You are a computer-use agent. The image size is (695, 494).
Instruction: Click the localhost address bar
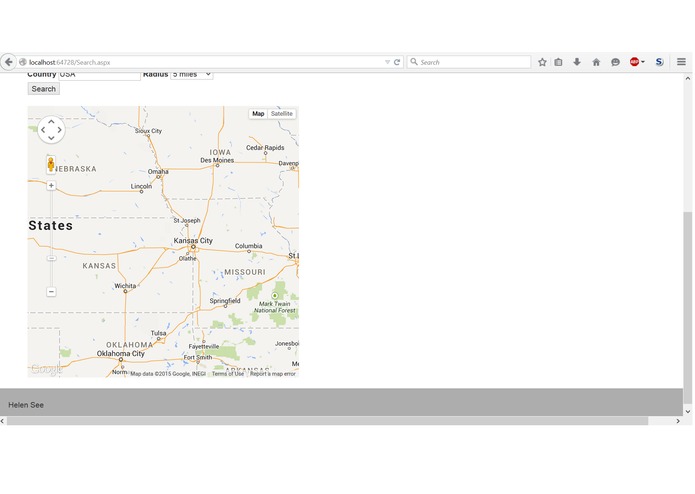click(x=204, y=62)
